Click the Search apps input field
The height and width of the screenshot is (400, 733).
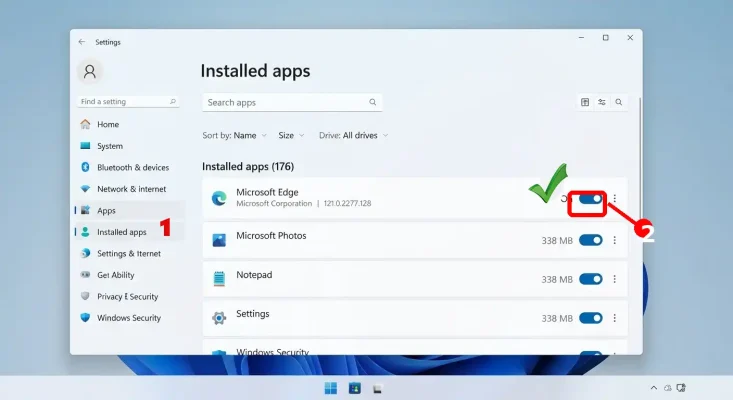[x=292, y=102]
